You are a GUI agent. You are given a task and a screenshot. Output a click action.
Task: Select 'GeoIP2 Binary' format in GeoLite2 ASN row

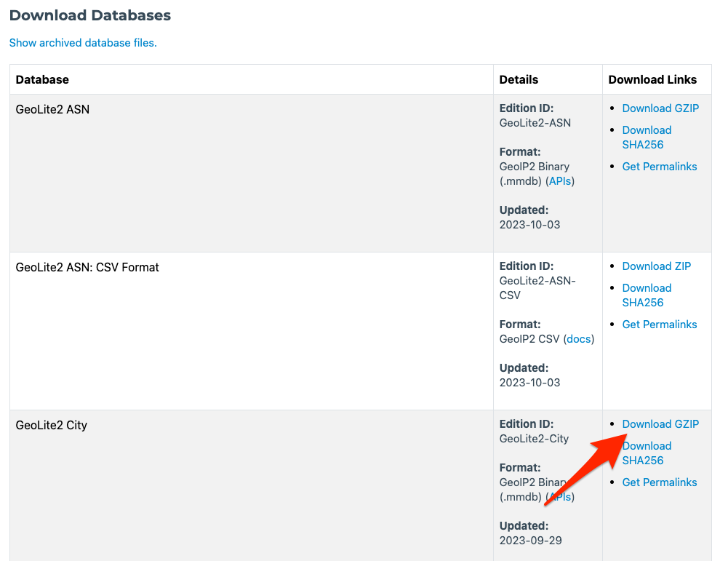click(x=535, y=166)
